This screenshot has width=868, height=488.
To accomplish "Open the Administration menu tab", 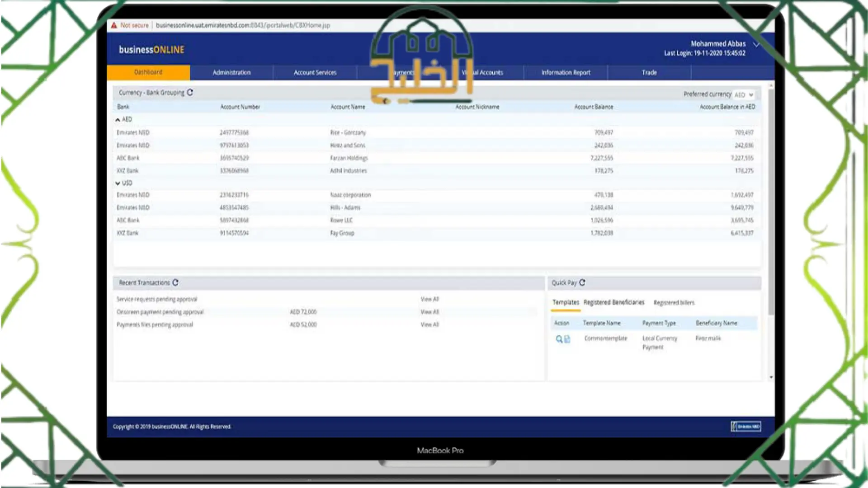I will (x=231, y=72).
